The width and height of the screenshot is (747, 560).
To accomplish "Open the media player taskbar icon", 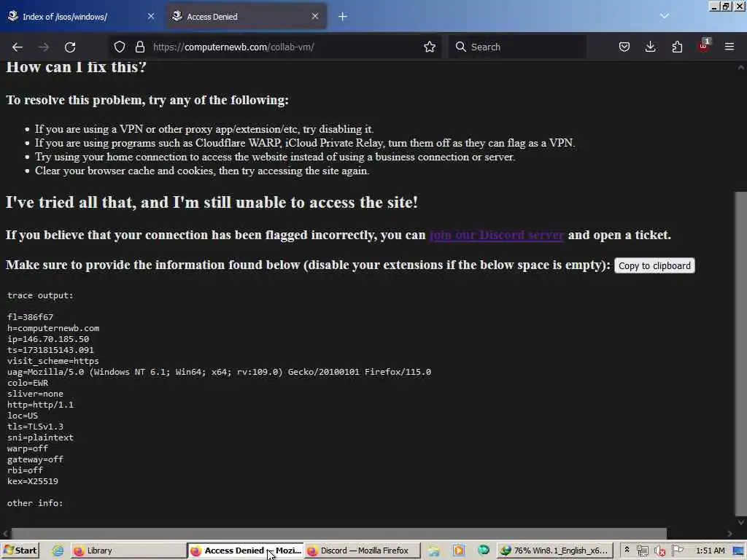I will click(x=459, y=551).
